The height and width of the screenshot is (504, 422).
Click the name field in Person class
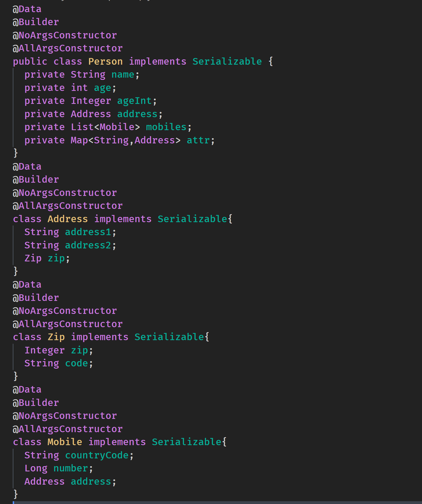point(123,75)
